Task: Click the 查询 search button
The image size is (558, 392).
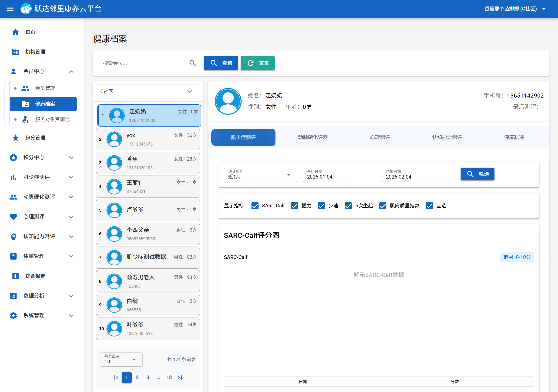Action: point(221,63)
